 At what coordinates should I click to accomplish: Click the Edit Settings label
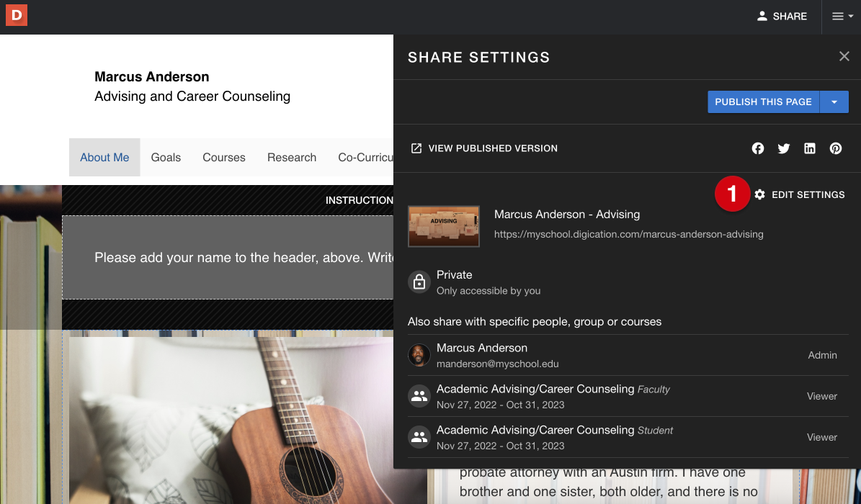(x=808, y=195)
